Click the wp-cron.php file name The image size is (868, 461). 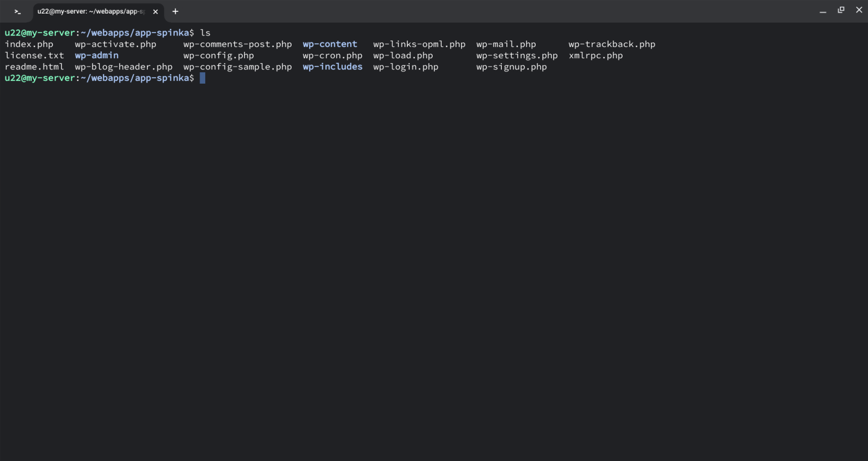pos(332,55)
